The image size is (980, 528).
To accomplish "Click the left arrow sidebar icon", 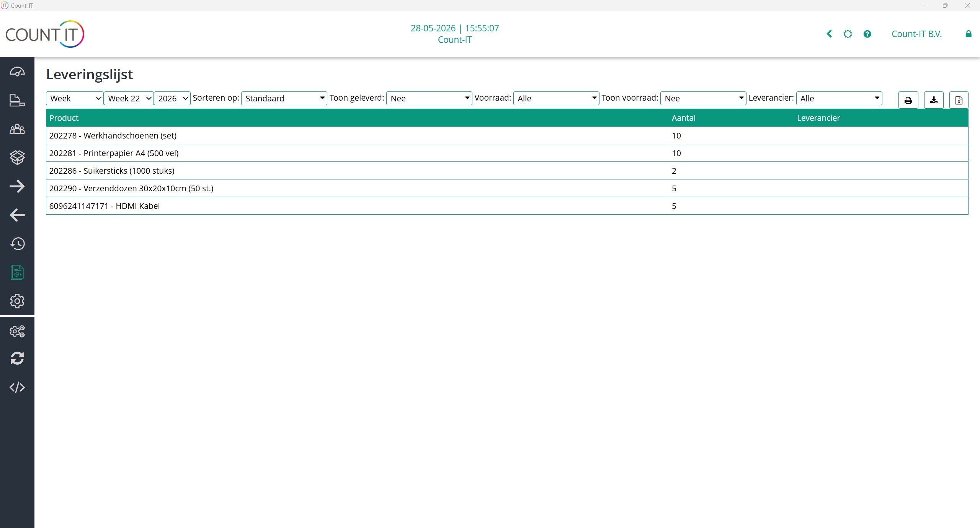I will tap(17, 215).
